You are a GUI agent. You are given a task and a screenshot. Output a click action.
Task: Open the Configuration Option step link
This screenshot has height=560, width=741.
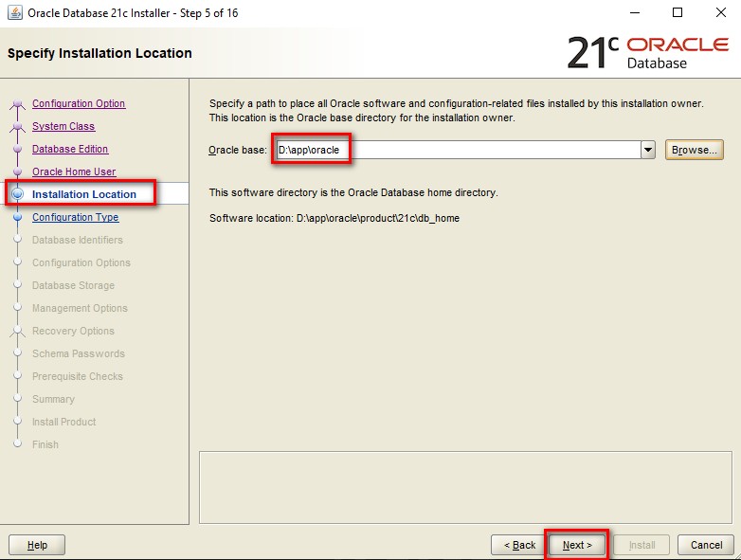(x=79, y=103)
